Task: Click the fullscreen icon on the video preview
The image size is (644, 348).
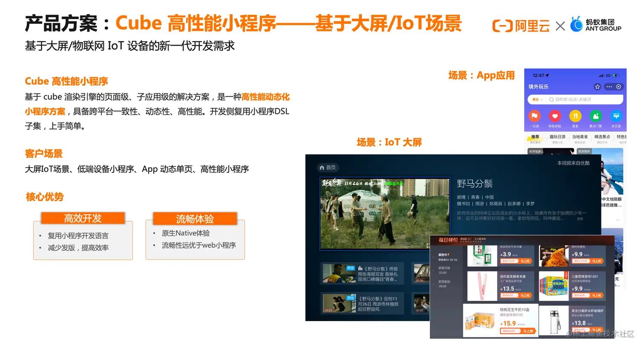Action: pos(428,245)
